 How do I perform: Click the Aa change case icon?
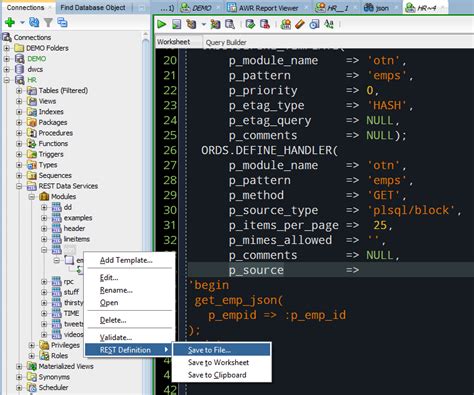[x=329, y=24]
